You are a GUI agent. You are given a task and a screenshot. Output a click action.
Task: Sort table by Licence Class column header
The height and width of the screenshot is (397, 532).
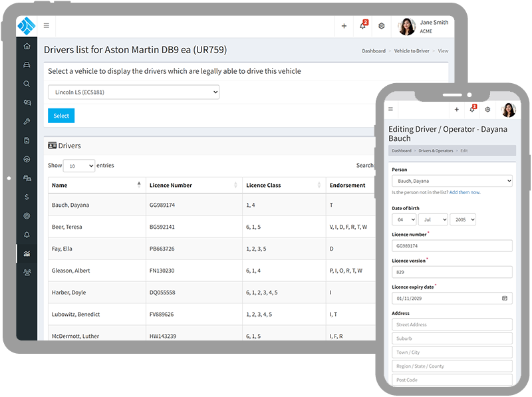tap(285, 186)
